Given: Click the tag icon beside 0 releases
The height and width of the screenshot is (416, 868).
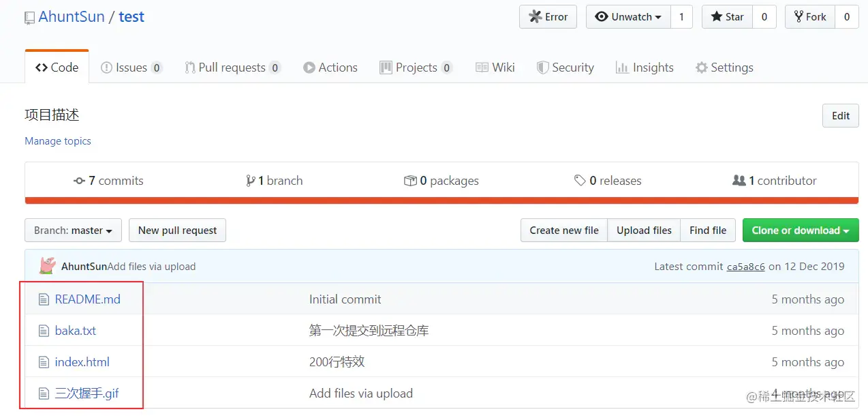Looking at the screenshot, I should click(580, 181).
